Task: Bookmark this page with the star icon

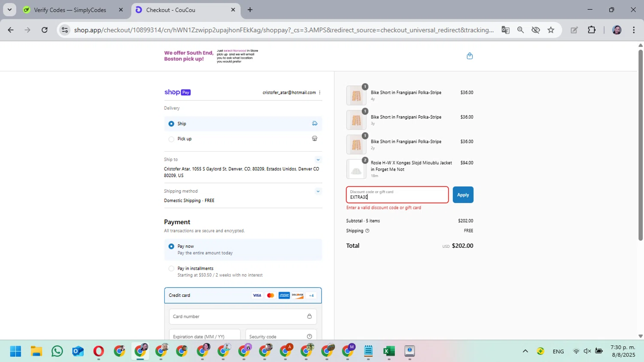Action: [551, 30]
